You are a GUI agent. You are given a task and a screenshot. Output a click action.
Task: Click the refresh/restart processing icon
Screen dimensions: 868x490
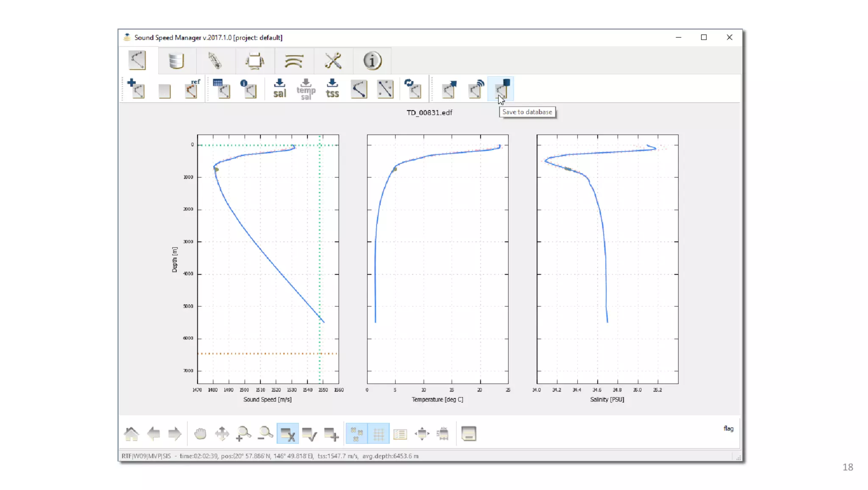point(412,89)
